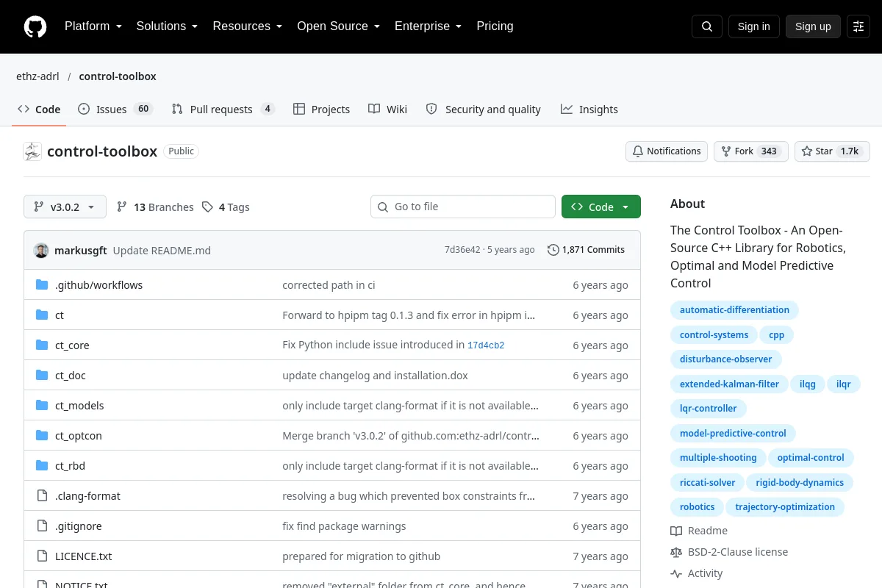The height and width of the screenshot is (588, 882).
Task: Select the trajectory-optimization topic tag
Action: coord(785,507)
